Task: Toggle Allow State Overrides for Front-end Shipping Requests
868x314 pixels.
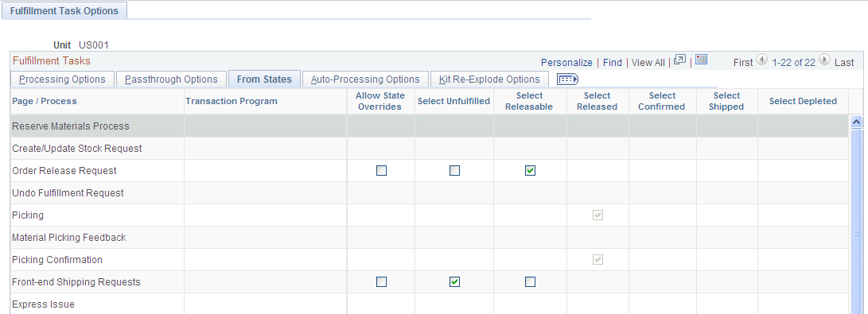Action: click(381, 282)
